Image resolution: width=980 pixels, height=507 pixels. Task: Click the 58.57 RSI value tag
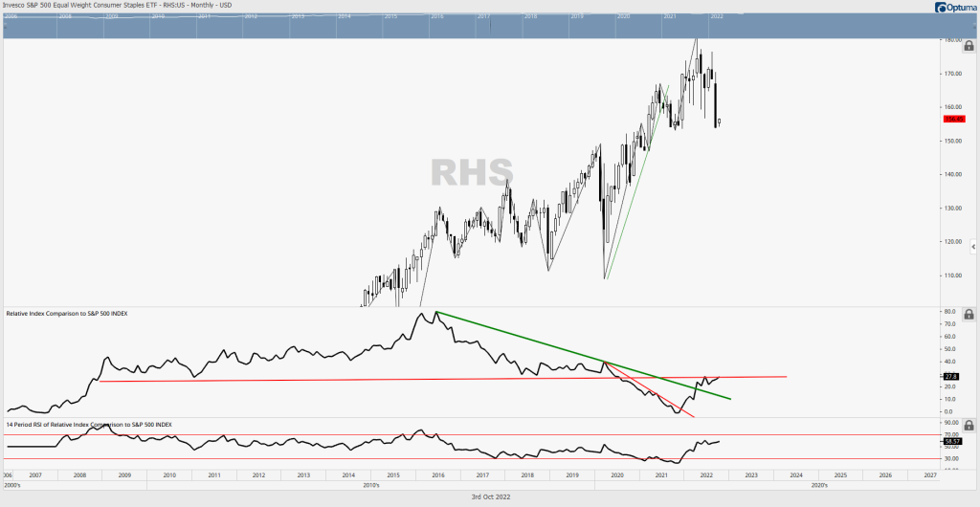952,441
